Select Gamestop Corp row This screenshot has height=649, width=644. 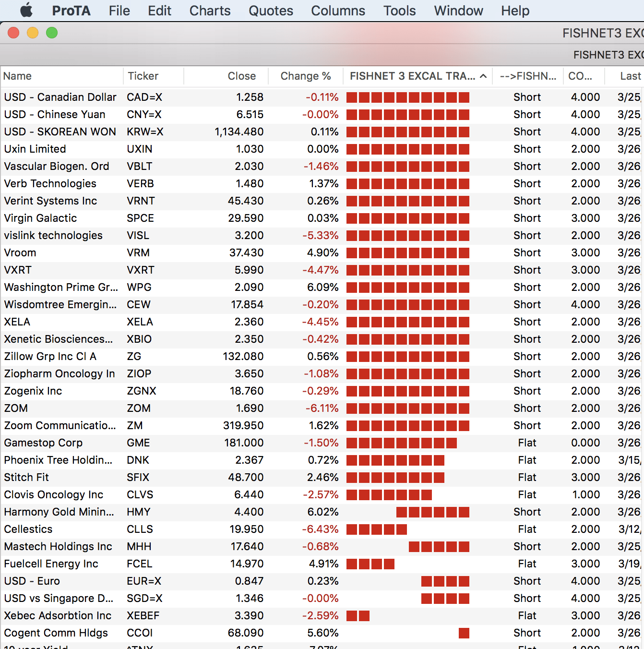click(x=322, y=443)
